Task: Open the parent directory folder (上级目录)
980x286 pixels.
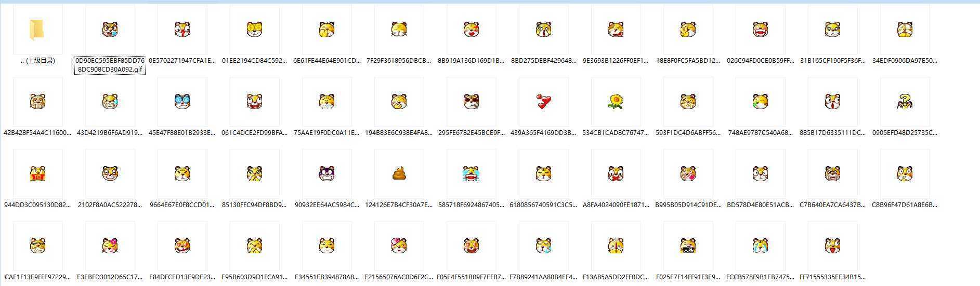Action: click(37, 30)
